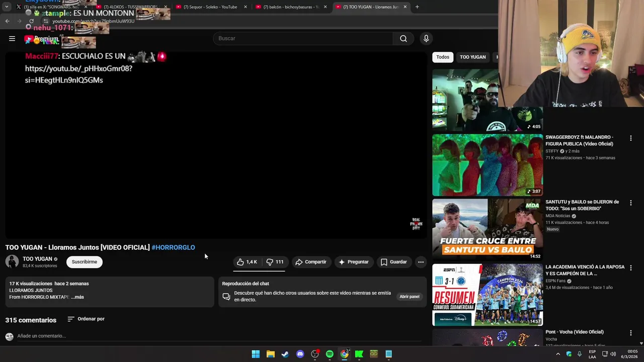Open the brown infinity app on taskbar
This screenshot has height=362, width=644.
click(374, 354)
